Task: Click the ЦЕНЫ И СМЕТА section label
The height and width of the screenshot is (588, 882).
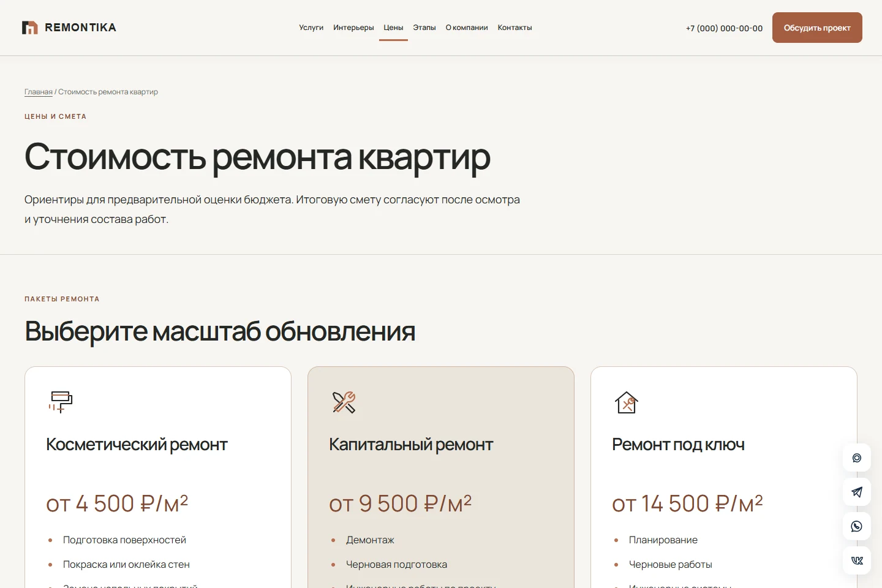Action: pyautogui.click(x=55, y=116)
